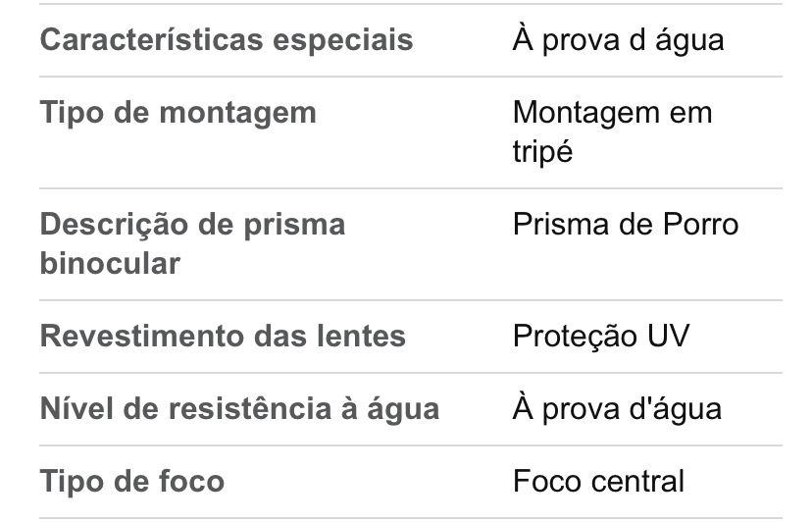Image resolution: width=812 pixels, height=522 pixels.
Task: Click the 'Nível de resistência à água' label
Action: tap(239, 408)
